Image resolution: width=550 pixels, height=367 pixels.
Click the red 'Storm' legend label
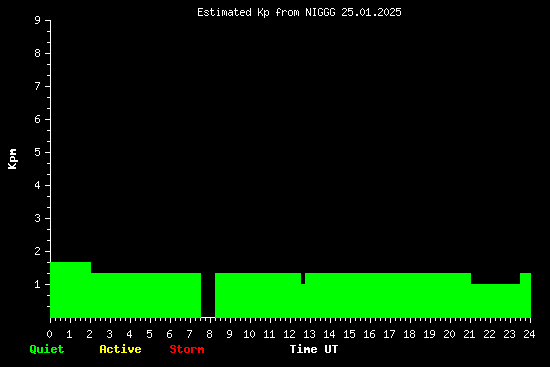(x=187, y=349)
